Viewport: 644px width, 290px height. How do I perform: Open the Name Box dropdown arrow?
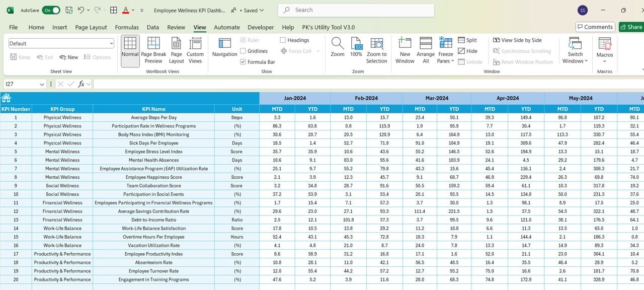pos(41,84)
